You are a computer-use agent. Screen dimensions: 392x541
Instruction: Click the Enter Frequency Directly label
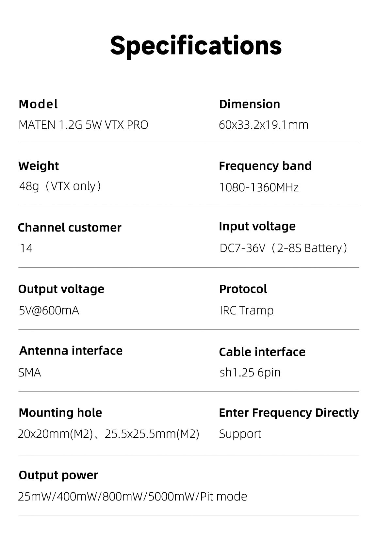point(289,413)
